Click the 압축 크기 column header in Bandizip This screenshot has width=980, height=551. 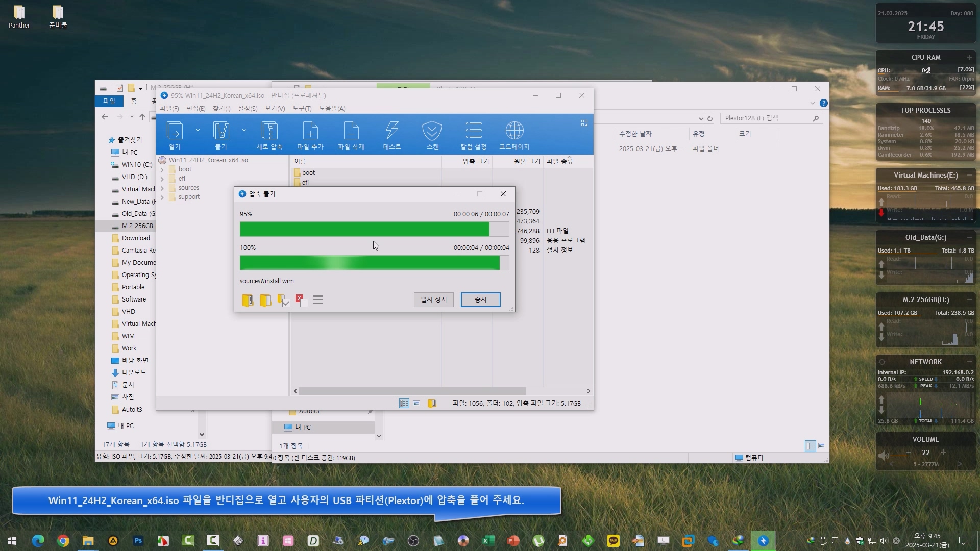pos(467,161)
